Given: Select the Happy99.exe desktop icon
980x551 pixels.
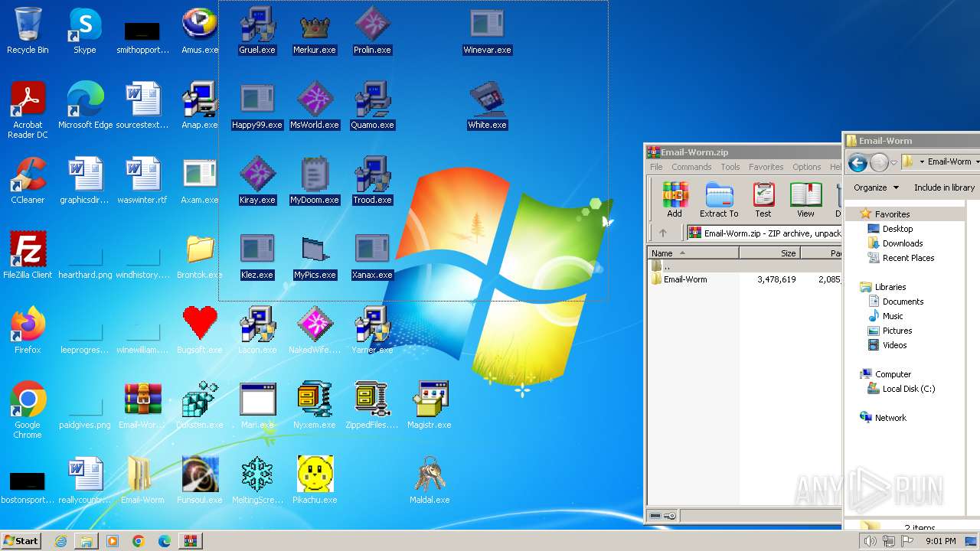Looking at the screenshot, I should click(x=257, y=106).
